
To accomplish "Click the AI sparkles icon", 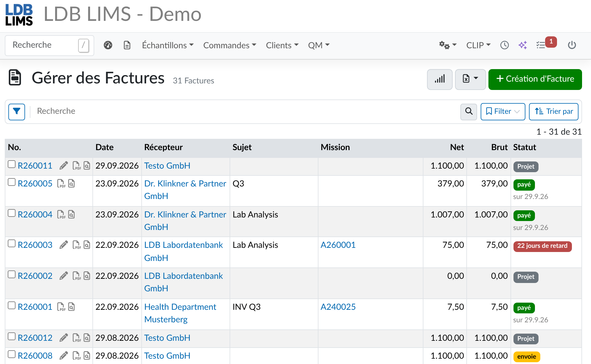I will point(523,45).
